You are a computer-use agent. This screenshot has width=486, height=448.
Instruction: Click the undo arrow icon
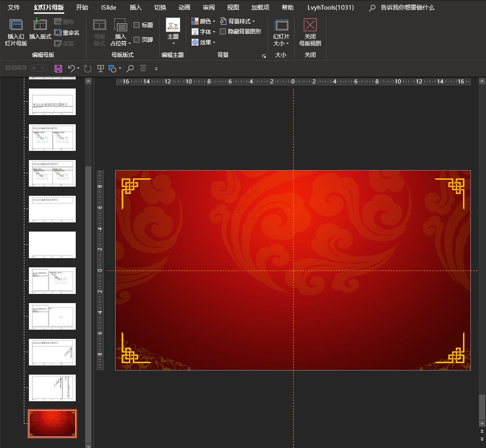pos(71,68)
